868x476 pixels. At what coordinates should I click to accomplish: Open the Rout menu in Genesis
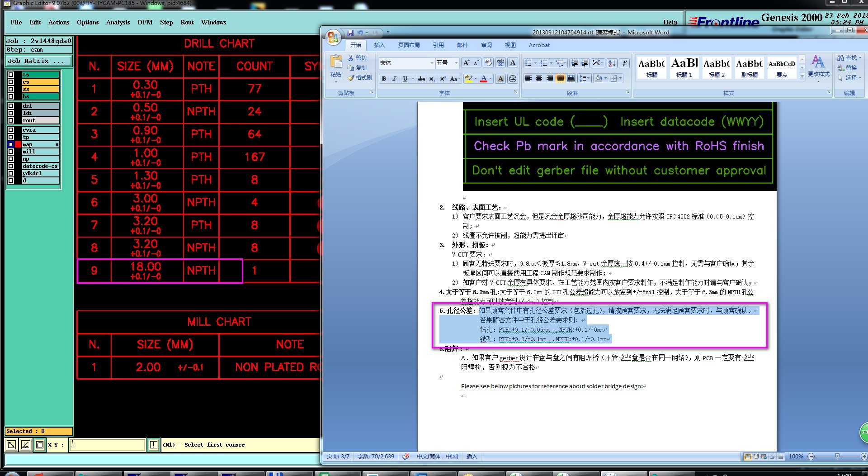187,22
